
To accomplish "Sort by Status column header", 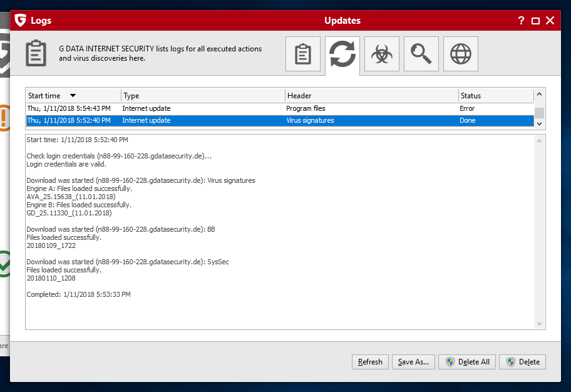I will point(496,95).
